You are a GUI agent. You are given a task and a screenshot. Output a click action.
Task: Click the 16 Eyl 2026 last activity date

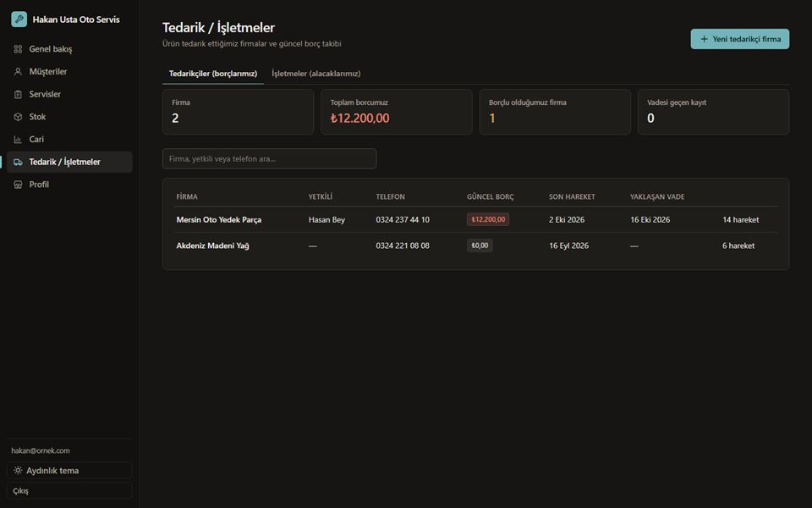568,246
